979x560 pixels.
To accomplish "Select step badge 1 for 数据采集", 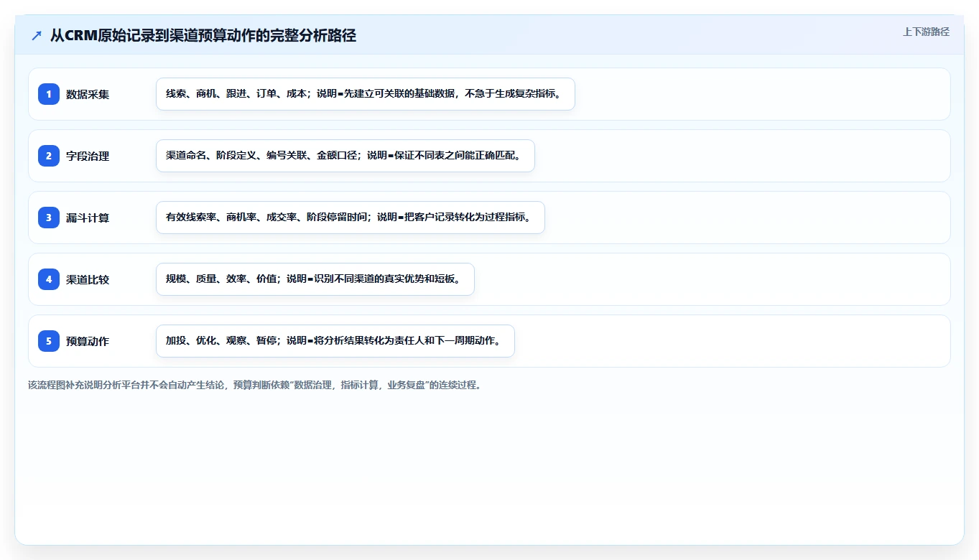I will (49, 94).
